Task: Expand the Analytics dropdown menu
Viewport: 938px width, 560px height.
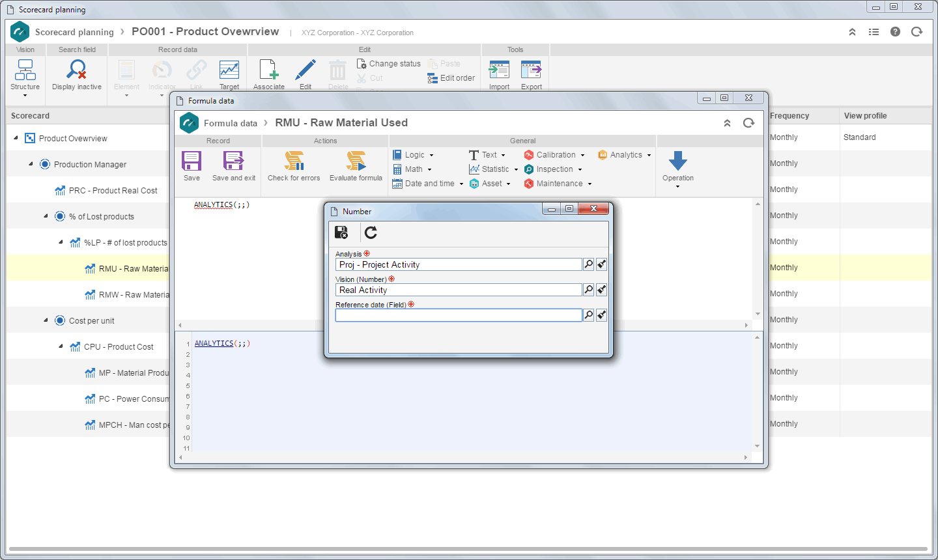Action: [625, 155]
